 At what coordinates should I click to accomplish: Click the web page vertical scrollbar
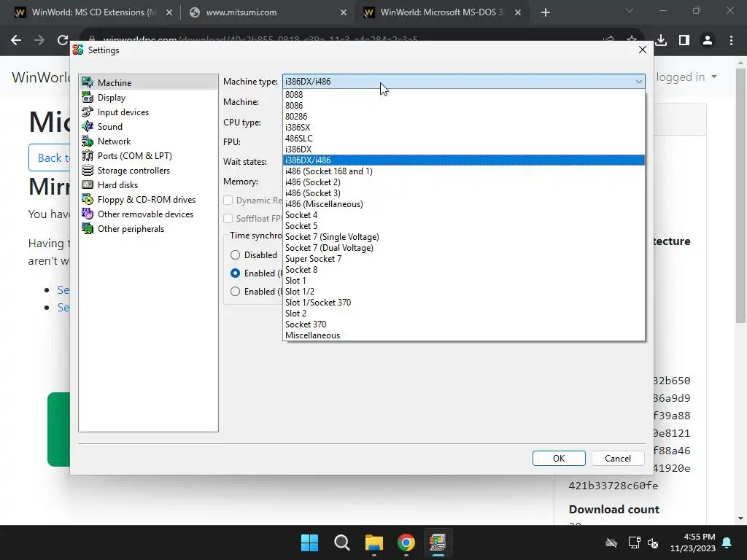[740, 195]
